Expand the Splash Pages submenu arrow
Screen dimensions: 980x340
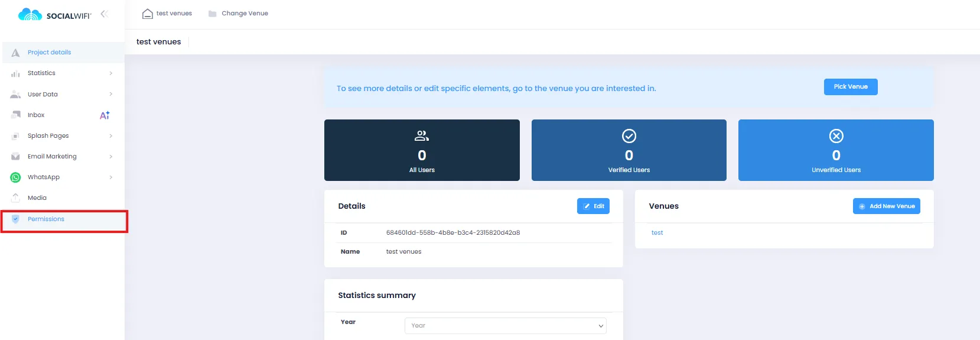click(x=110, y=136)
